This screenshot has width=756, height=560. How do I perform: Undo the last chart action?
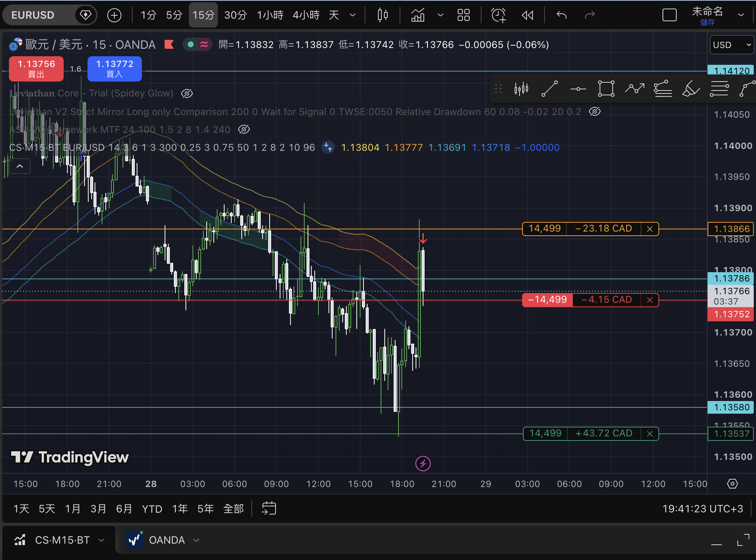[562, 15]
